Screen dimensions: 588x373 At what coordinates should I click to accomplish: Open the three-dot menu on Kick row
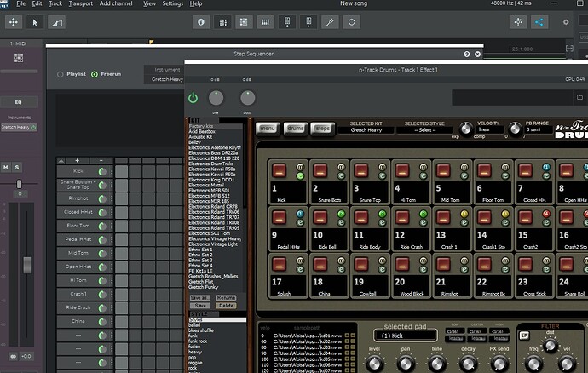coord(112,172)
